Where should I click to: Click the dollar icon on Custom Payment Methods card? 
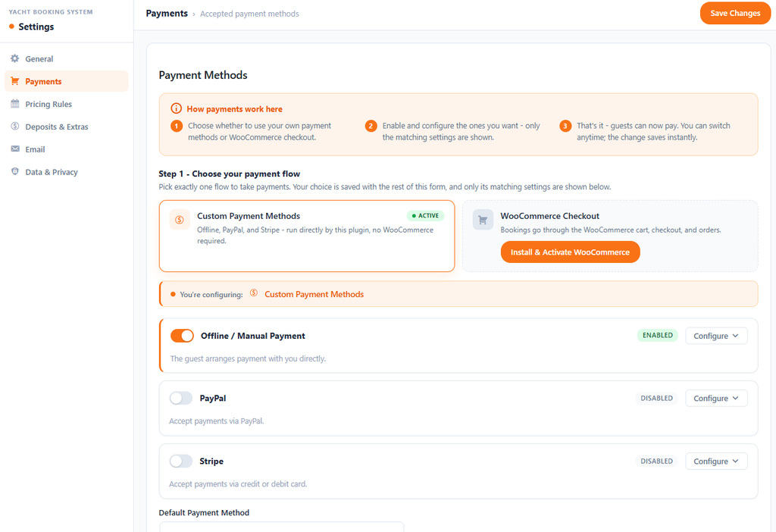pos(180,220)
